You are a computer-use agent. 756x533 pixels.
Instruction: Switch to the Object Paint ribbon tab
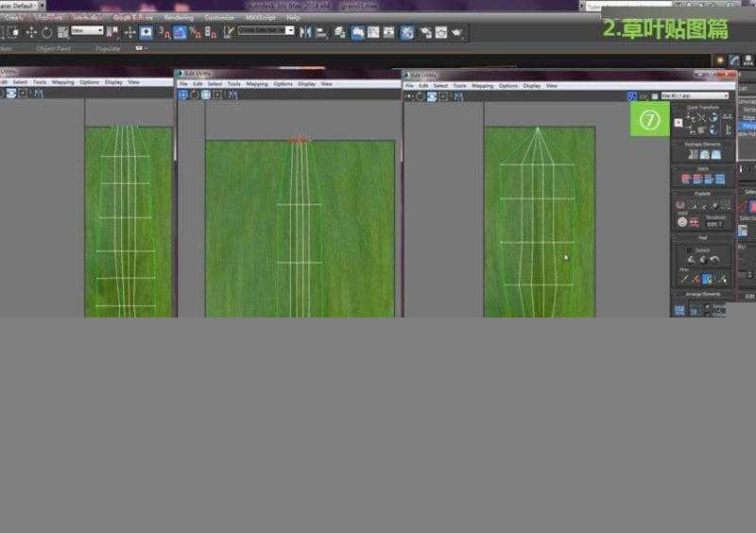(x=53, y=49)
